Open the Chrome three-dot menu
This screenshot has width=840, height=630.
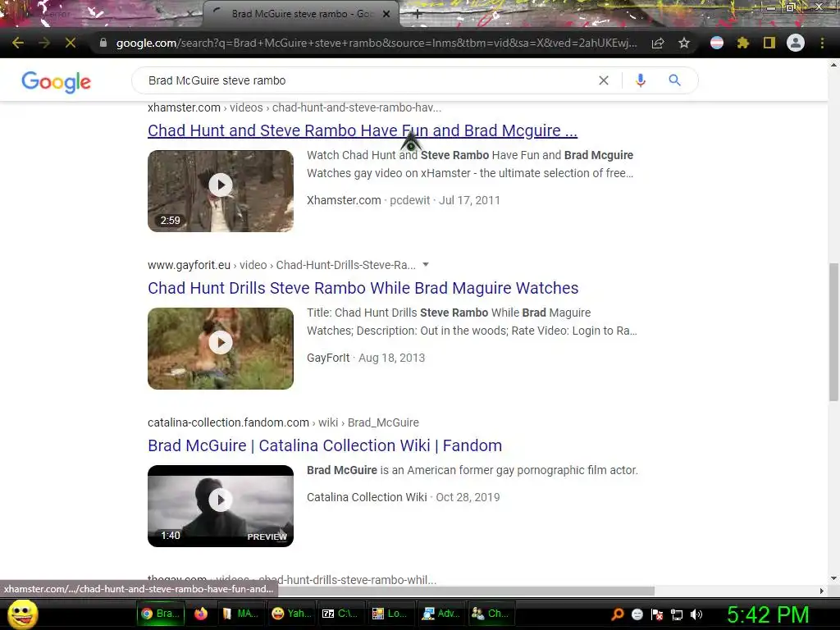coord(822,43)
